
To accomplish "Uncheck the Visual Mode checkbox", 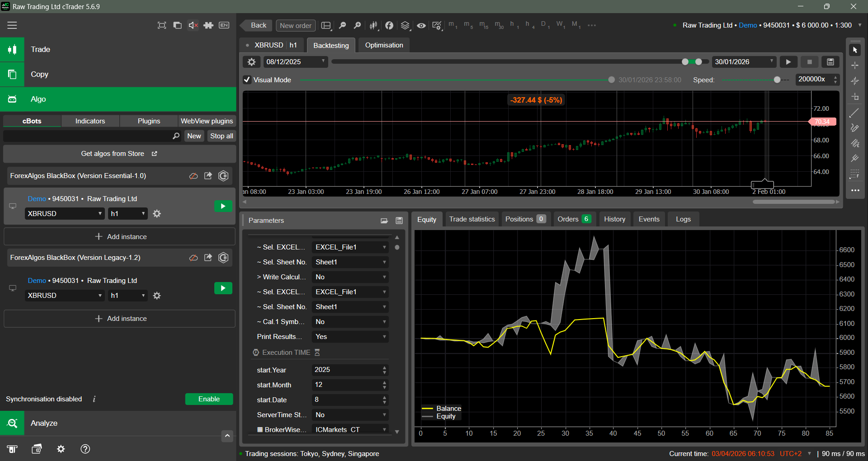I will [x=247, y=80].
